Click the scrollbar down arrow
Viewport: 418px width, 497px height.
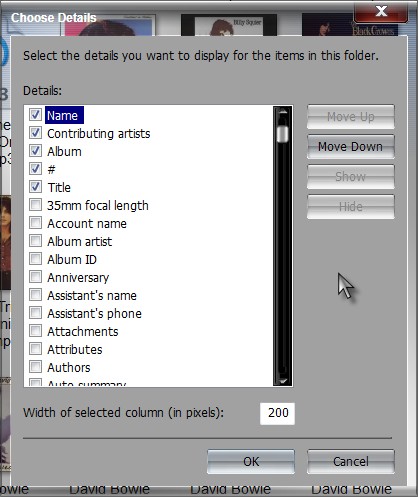[283, 380]
